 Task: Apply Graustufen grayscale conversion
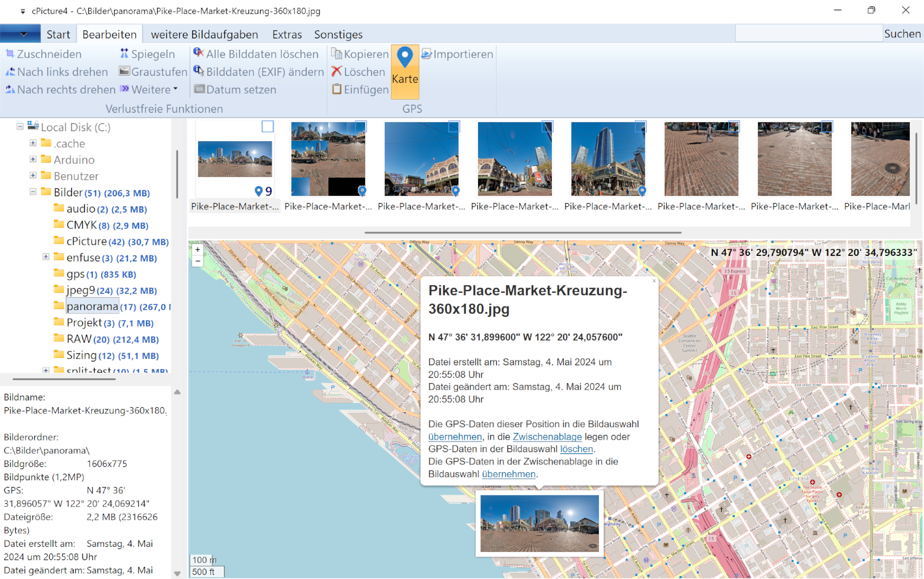[153, 72]
